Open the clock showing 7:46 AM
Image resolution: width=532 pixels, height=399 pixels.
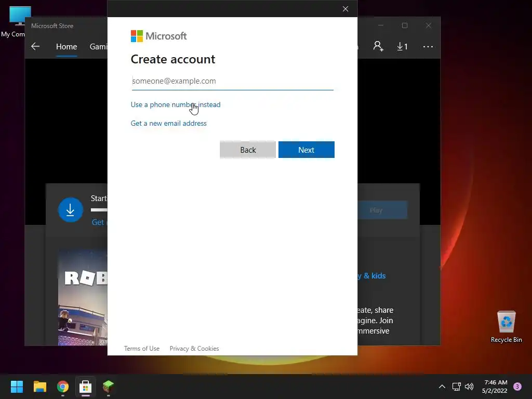click(x=495, y=387)
